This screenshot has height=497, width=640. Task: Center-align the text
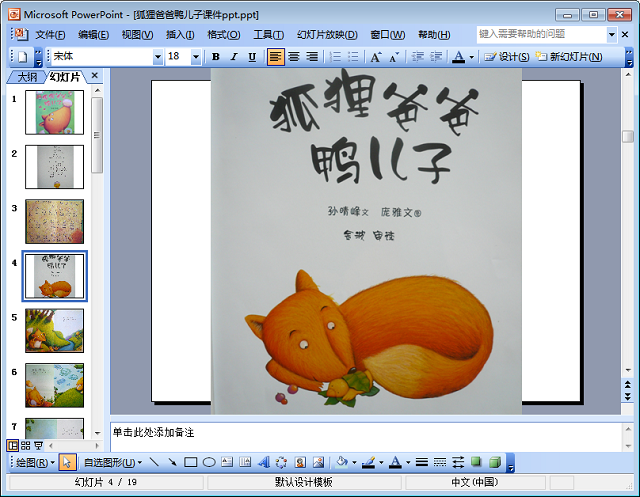[x=294, y=57]
